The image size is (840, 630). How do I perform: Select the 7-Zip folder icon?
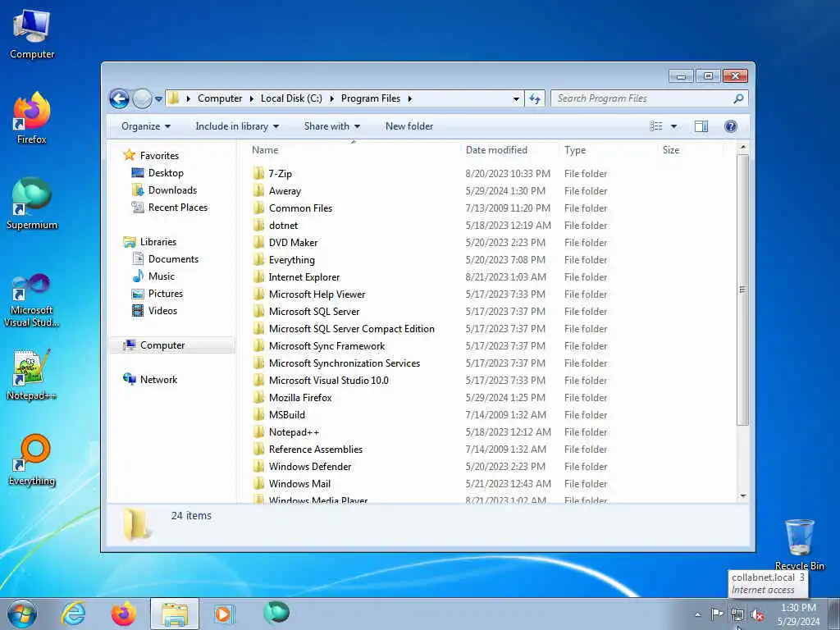tap(258, 173)
